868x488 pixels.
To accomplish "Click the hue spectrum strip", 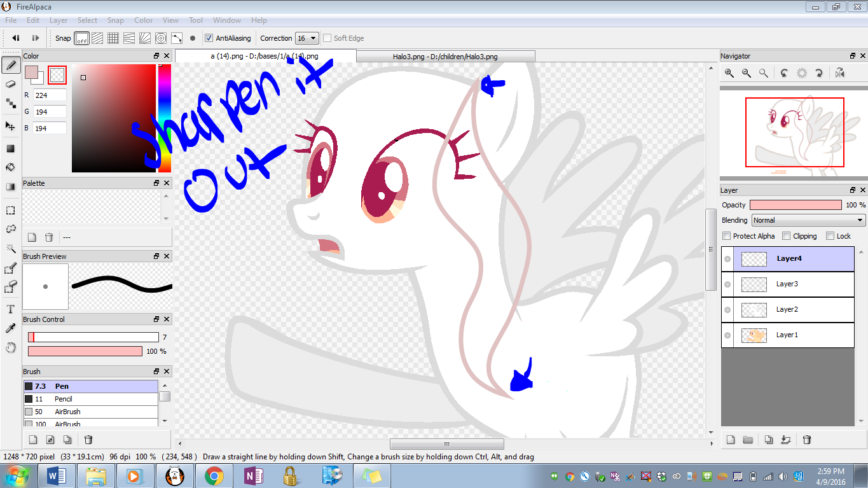I will pyautogui.click(x=165, y=118).
